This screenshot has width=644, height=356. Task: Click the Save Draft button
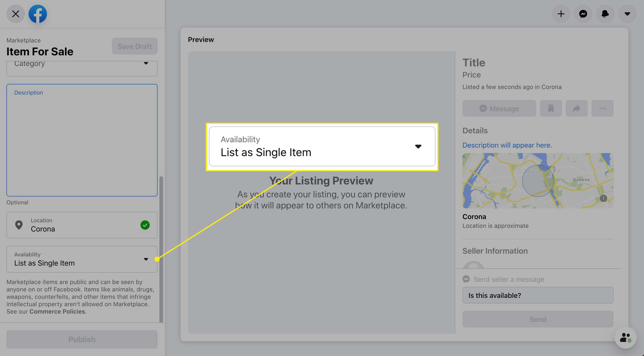click(135, 46)
